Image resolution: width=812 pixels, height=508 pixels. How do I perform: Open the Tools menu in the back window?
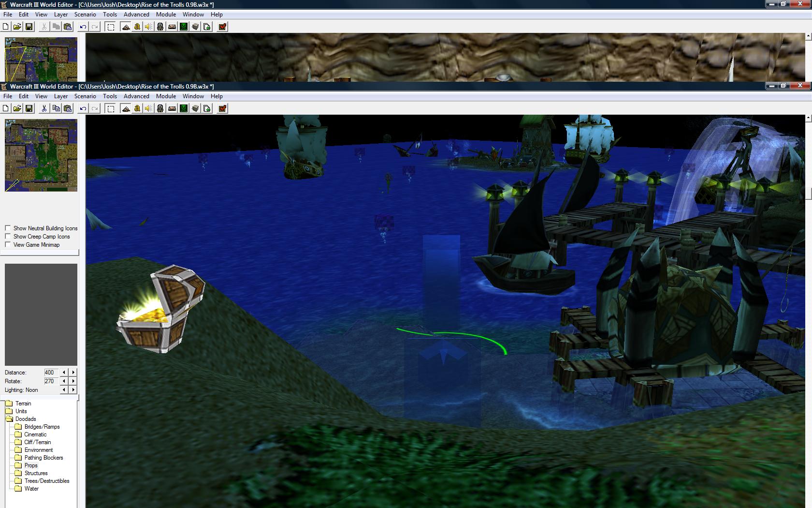(x=110, y=15)
